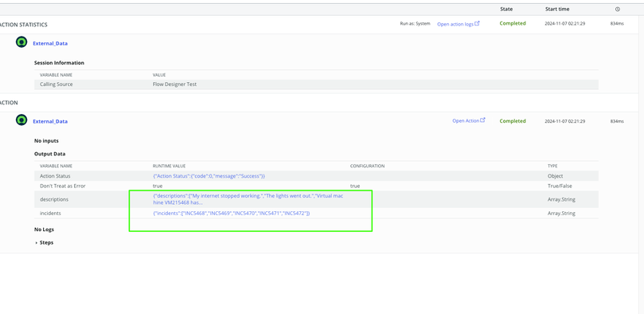Screen dimensions: 644x314
Task: Select the Start time column header
Action: point(557,9)
